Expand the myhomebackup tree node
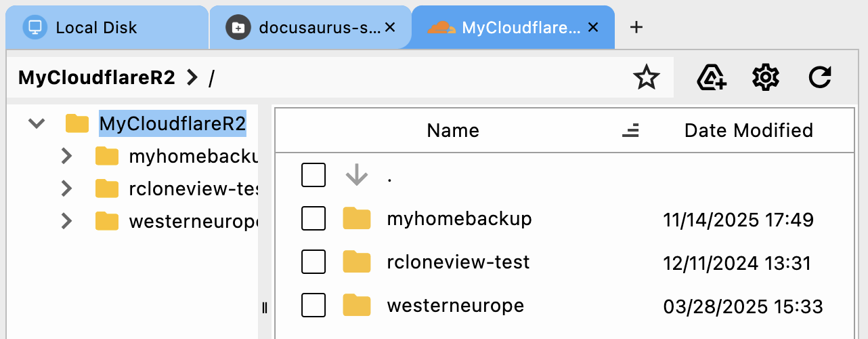The width and height of the screenshot is (868, 339). click(x=66, y=157)
